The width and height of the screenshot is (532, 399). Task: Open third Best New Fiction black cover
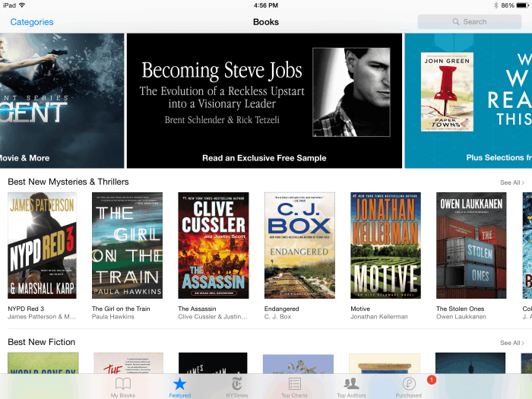[x=213, y=363]
